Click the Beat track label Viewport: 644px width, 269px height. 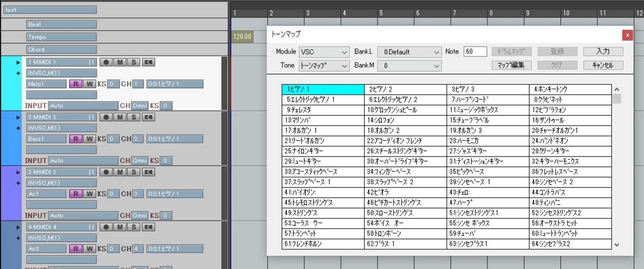coord(62,25)
